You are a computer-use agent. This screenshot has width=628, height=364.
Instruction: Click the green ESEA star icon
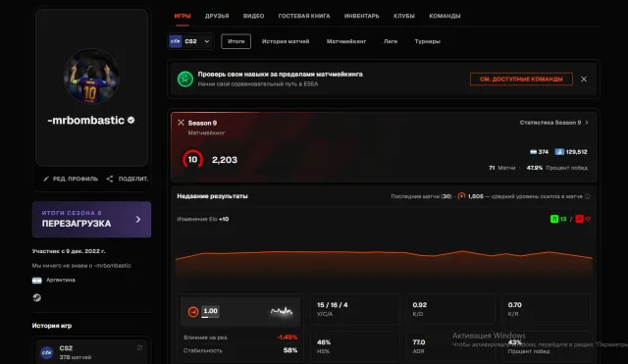click(185, 78)
